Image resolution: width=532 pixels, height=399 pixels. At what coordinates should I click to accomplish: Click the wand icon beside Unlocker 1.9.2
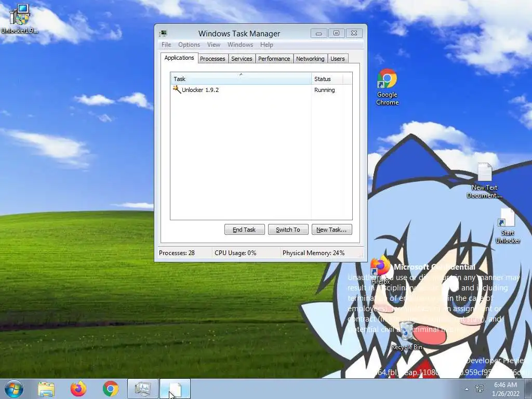click(177, 89)
